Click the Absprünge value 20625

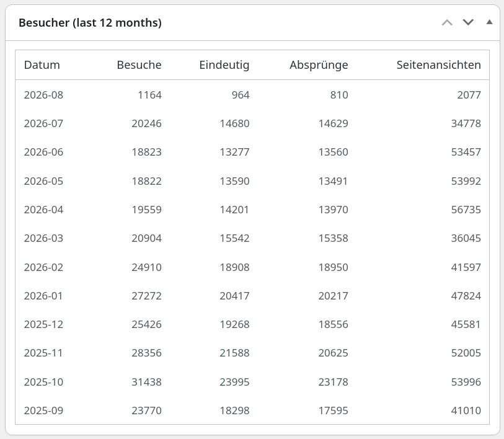click(334, 353)
